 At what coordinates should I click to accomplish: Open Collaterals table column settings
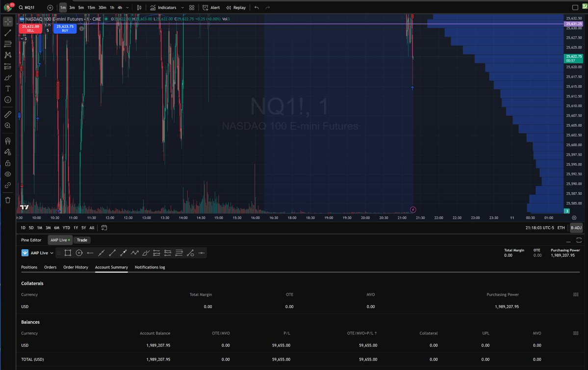(576, 294)
